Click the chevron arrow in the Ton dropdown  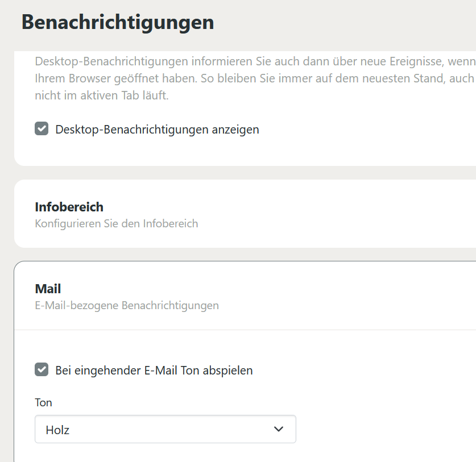(x=279, y=429)
